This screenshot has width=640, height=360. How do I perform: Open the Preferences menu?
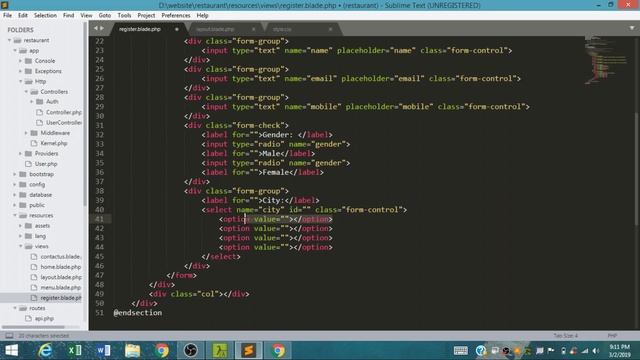coord(176,16)
